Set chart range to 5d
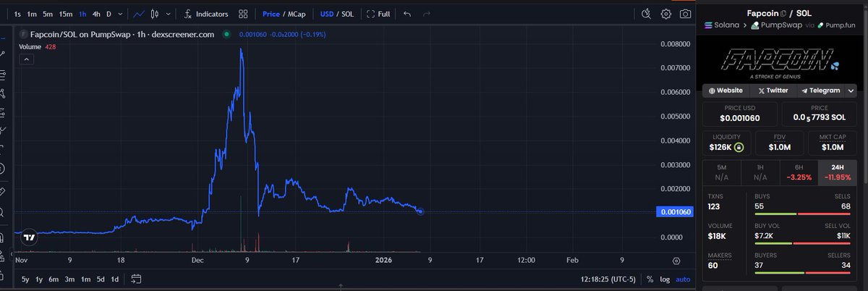The image size is (868, 291). click(x=101, y=279)
